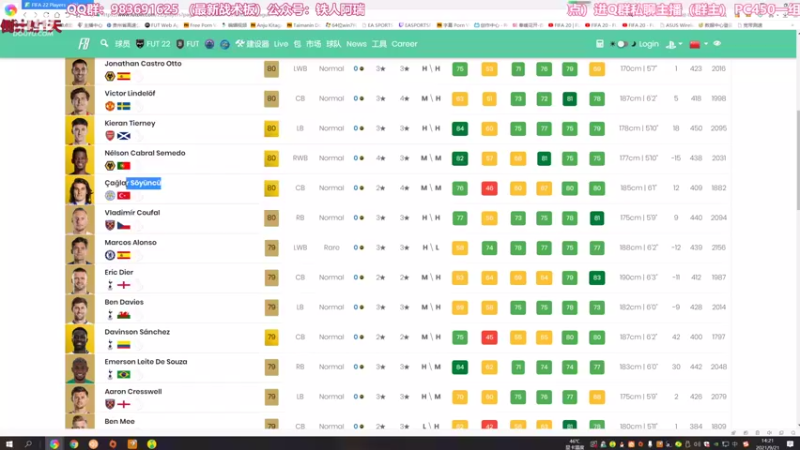The width and height of the screenshot is (800, 450).
Task: Open Windows taskbar search
Action: (x=28, y=444)
